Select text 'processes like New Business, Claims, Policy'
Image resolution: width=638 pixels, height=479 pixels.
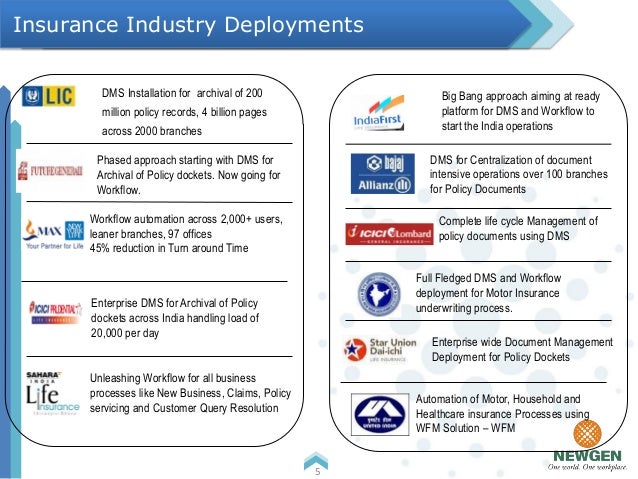tap(190, 393)
